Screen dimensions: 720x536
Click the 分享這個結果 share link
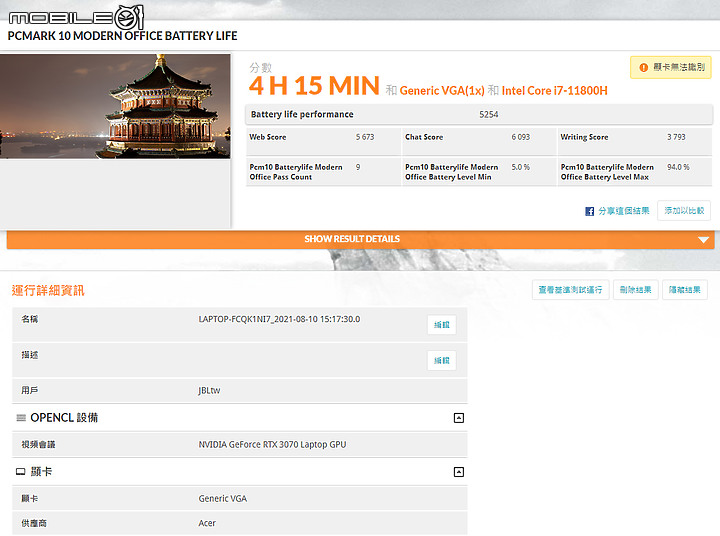click(x=624, y=211)
